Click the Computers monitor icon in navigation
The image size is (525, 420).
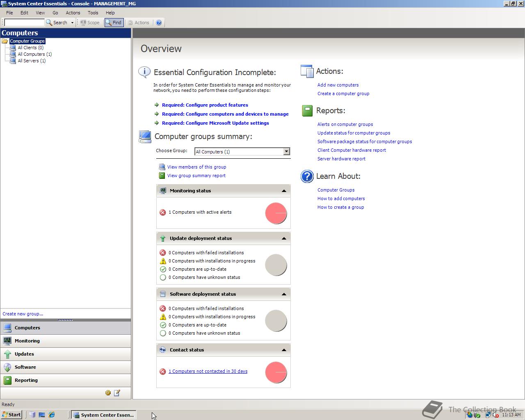pyautogui.click(x=7, y=328)
